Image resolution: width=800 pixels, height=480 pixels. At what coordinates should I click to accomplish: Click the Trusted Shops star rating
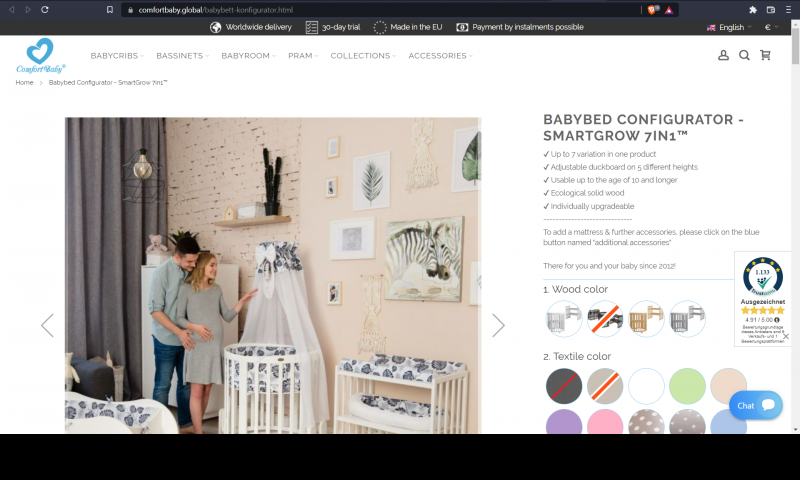click(x=763, y=310)
